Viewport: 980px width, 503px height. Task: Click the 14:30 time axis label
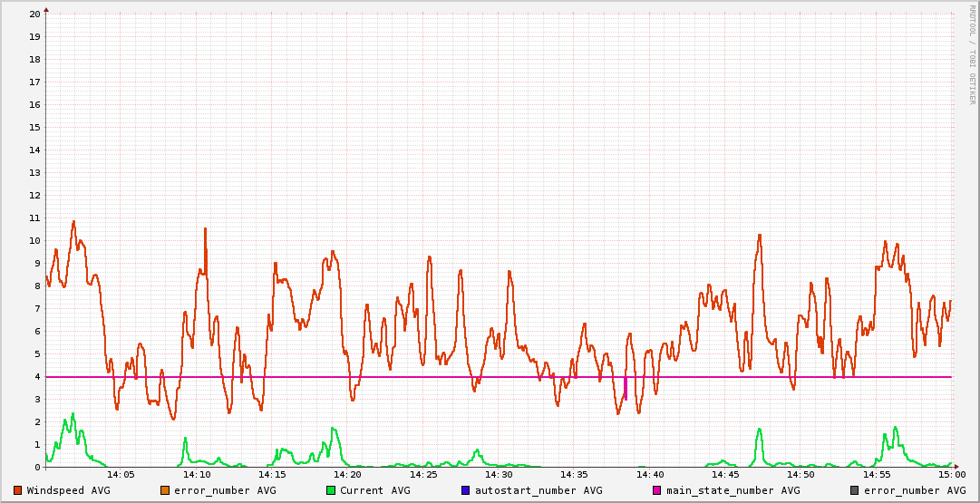(x=499, y=475)
